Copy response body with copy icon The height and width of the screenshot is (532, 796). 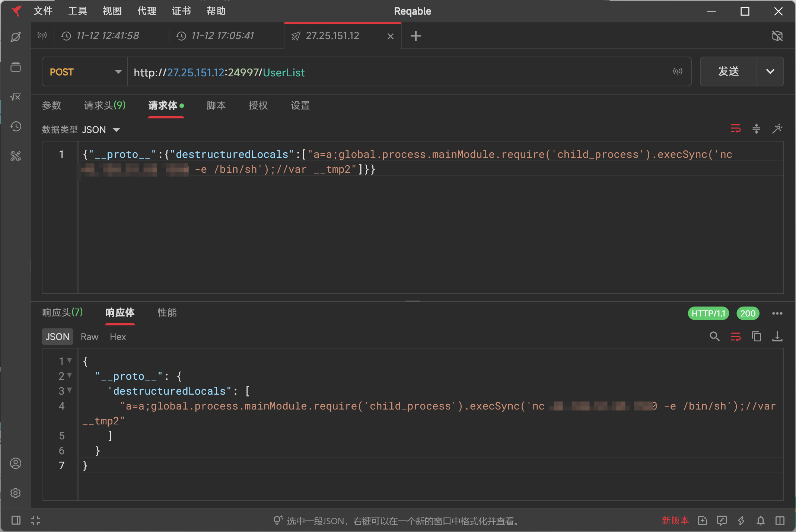(x=756, y=337)
